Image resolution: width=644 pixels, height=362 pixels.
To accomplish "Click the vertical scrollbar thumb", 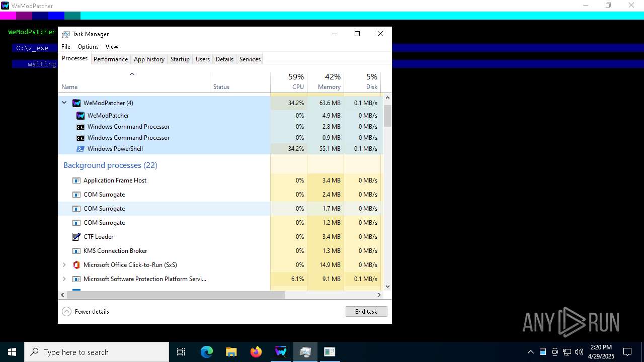I will coord(387,116).
